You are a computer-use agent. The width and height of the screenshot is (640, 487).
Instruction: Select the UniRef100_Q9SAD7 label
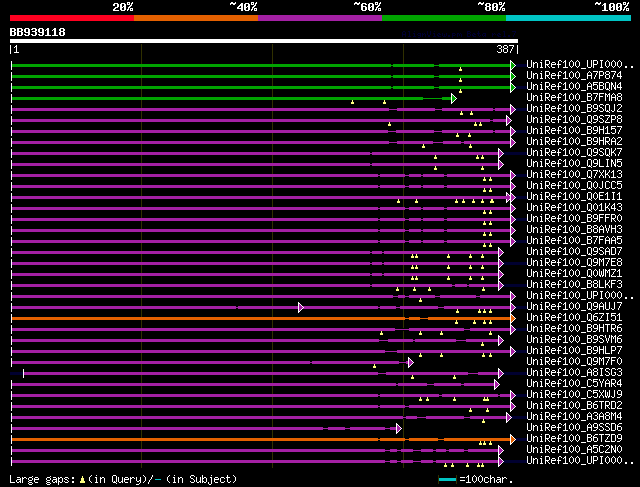point(574,251)
